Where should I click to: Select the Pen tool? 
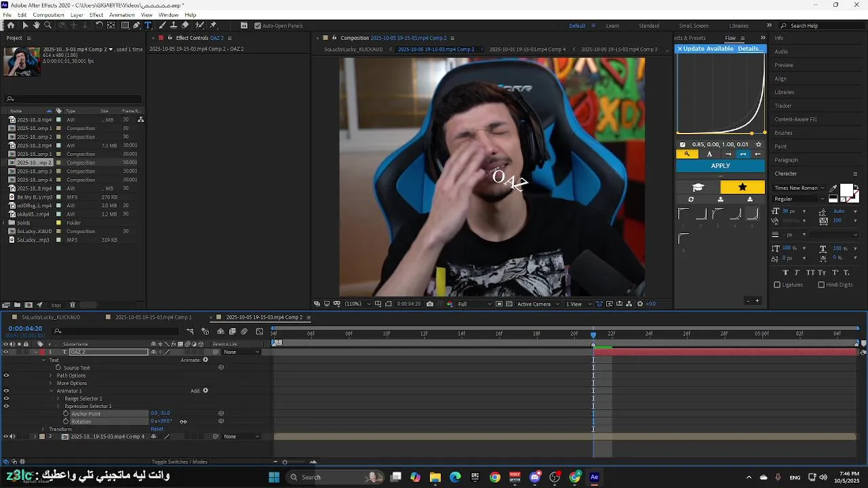coord(136,25)
